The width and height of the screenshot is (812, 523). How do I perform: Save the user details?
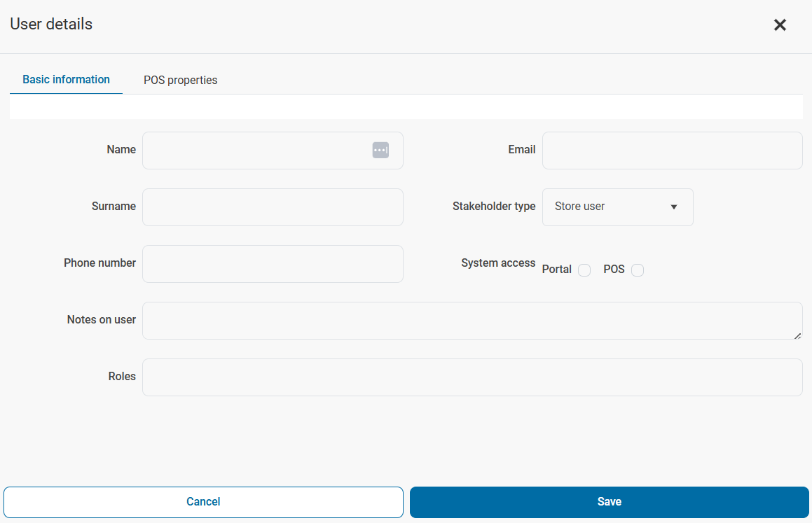pyautogui.click(x=609, y=502)
